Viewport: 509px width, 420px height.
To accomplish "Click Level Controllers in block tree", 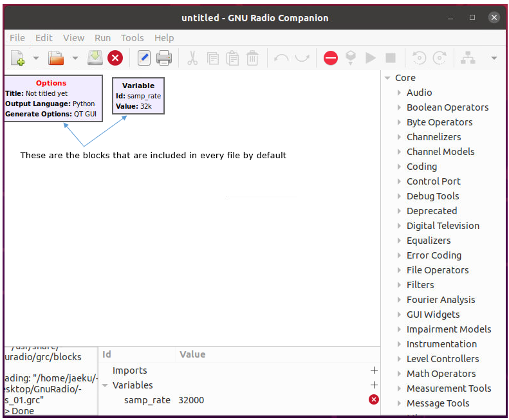I will (x=443, y=359).
